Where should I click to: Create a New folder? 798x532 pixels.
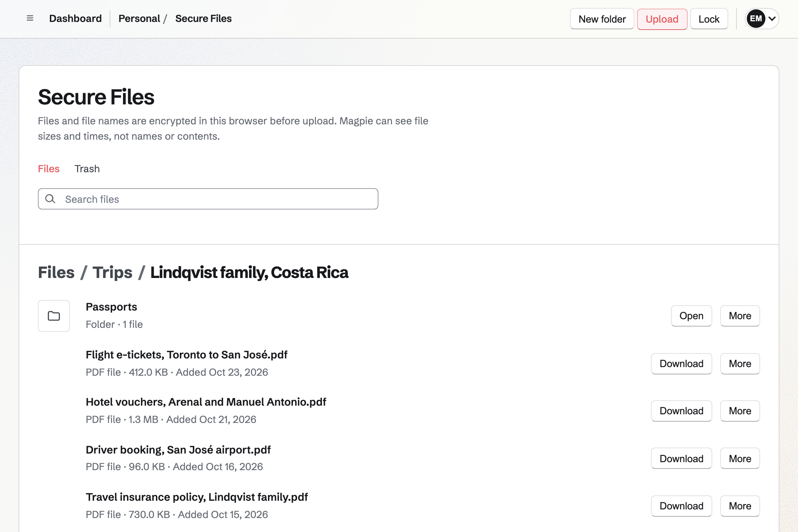pos(602,19)
